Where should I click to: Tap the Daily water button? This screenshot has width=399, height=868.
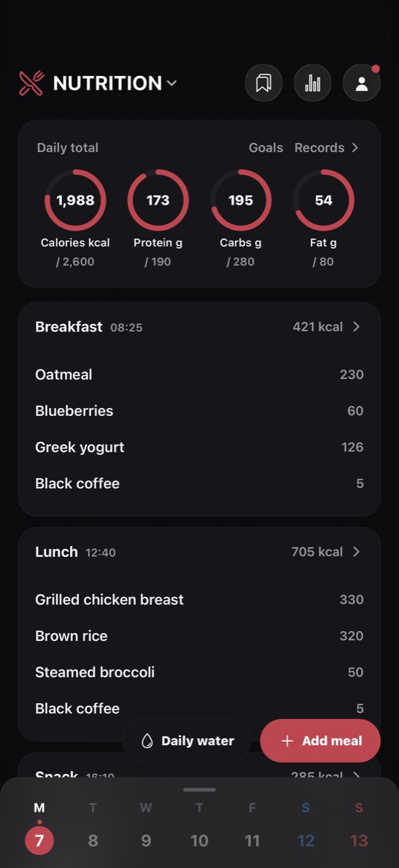[x=186, y=741]
